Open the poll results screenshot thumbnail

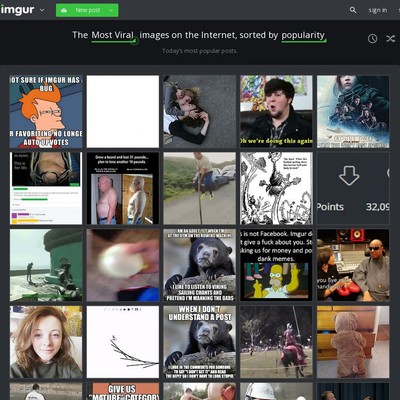46,188
